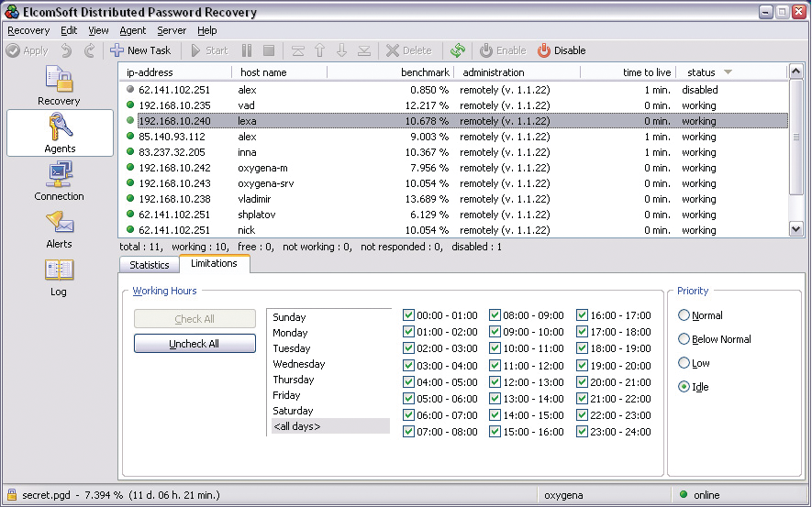This screenshot has height=507, width=812.
Task: Uncheck the 00:00 - 01:00 time slot
Action: click(408, 315)
